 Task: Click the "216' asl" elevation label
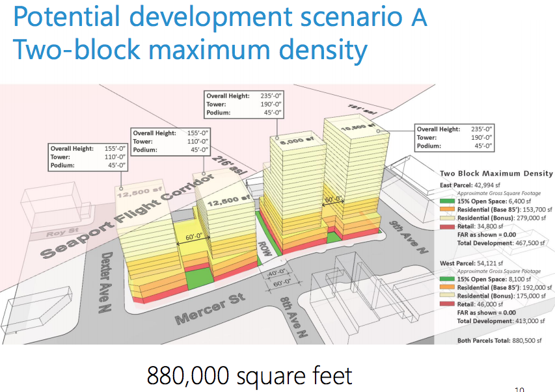click(230, 165)
